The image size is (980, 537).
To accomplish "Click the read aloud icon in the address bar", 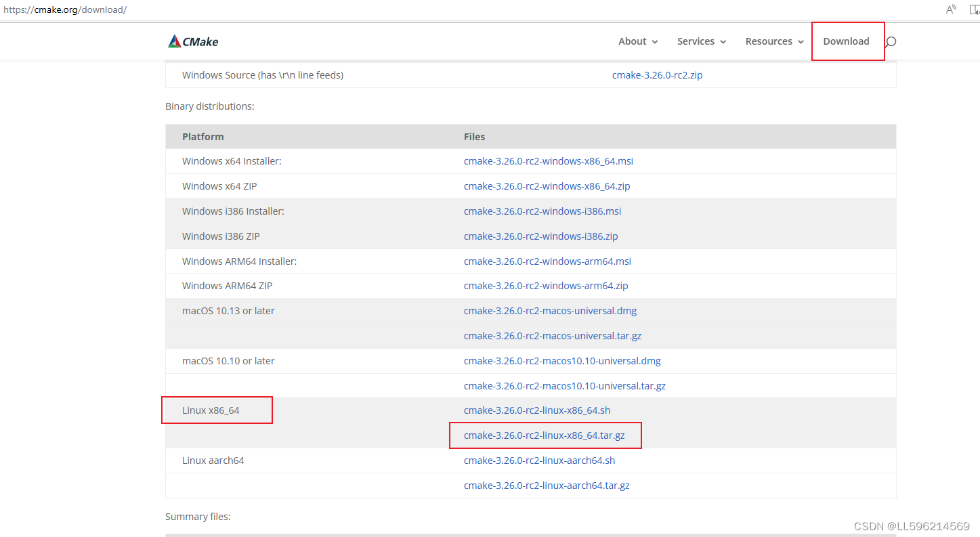I will pyautogui.click(x=951, y=9).
